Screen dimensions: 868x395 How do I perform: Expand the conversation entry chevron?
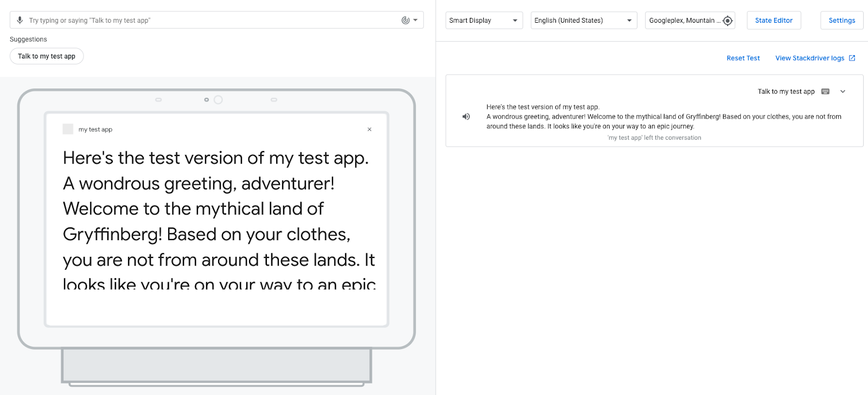(x=843, y=92)
